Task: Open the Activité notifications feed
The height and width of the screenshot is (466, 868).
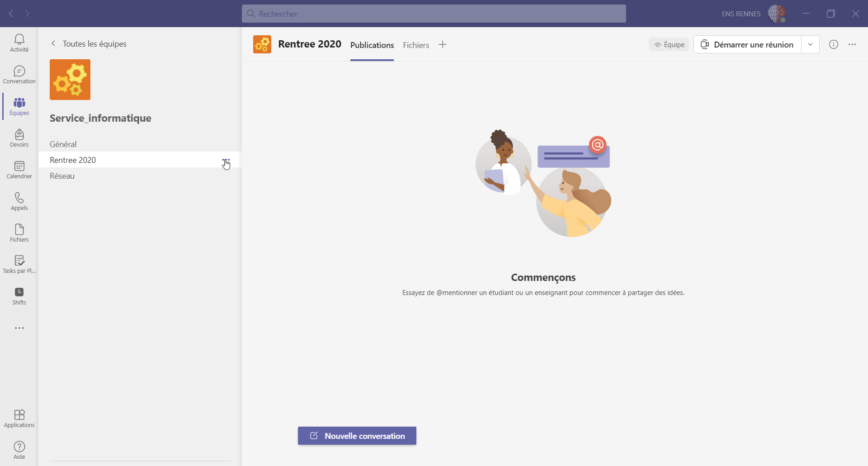Action: (x=19, y=43)
